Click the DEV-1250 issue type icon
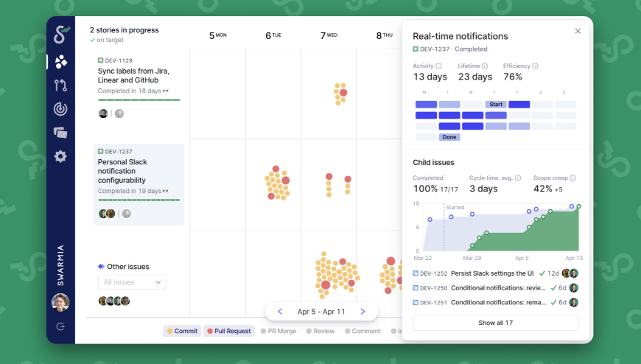The image size is (641, 364). point(416,288)
